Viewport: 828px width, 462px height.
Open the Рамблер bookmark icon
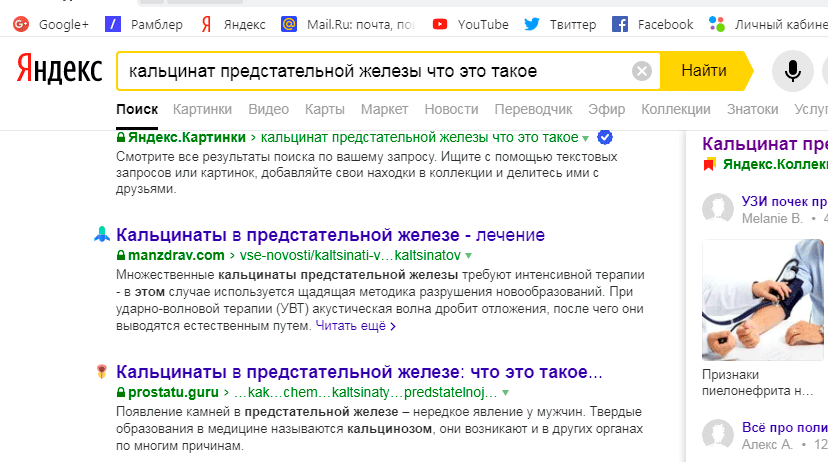click(113, 24)
